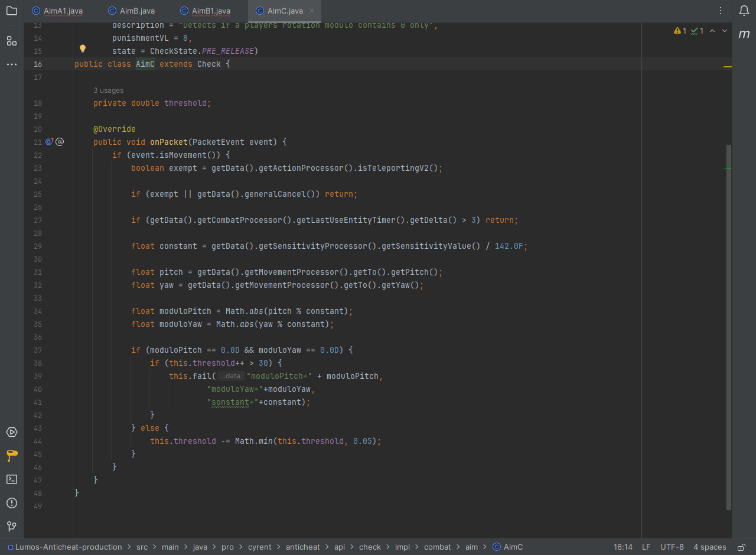
Task: Click the 16:14 caret position indicator
Action: coord(623,547)
